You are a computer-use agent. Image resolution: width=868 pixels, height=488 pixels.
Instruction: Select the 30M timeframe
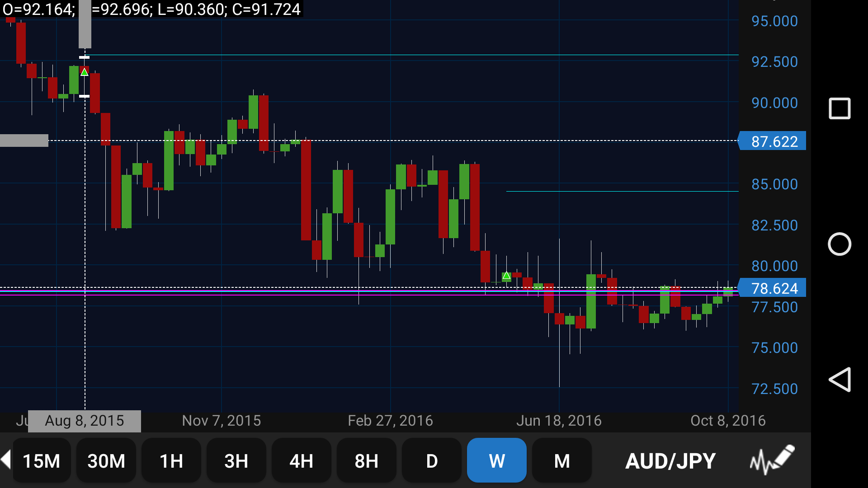tap(106, 461)
